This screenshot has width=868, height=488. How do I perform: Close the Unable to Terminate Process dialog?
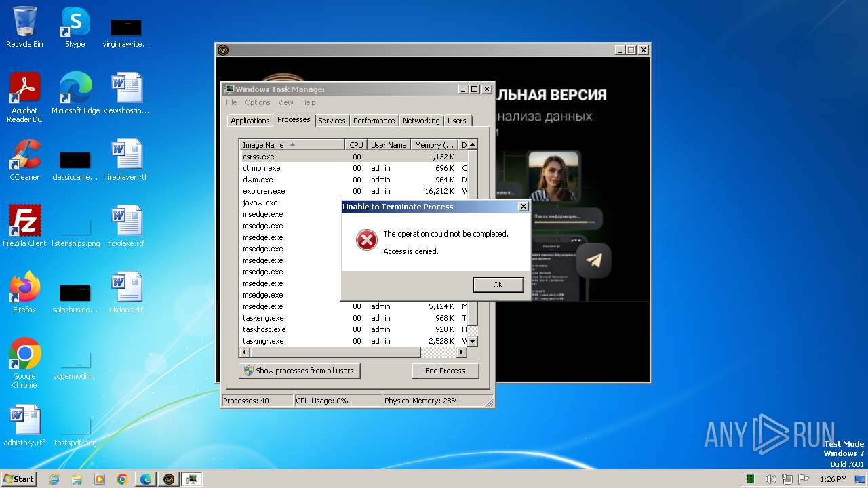tap(523, 207)
